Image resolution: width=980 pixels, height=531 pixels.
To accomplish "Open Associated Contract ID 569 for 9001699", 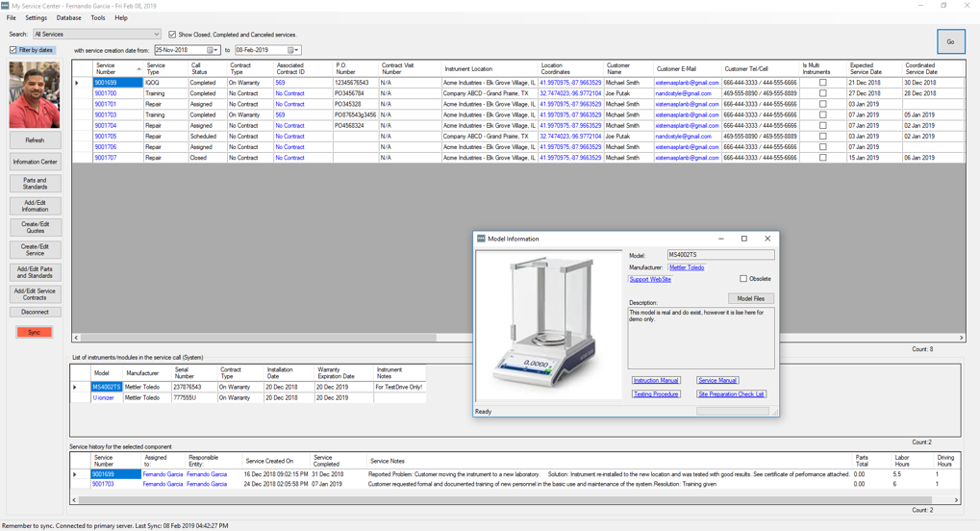I will (x=280, y=83).
